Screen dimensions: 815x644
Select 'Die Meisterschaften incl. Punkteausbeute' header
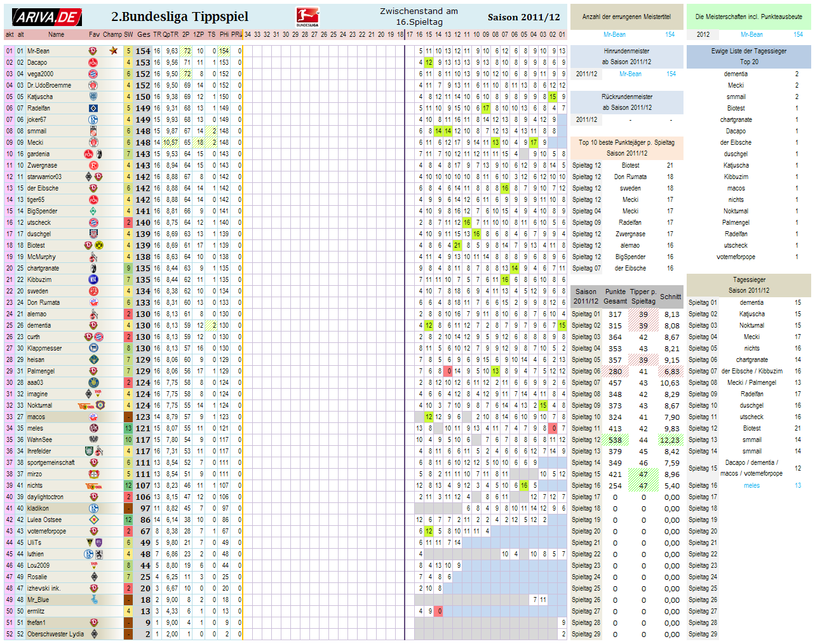tap(749, 17)
